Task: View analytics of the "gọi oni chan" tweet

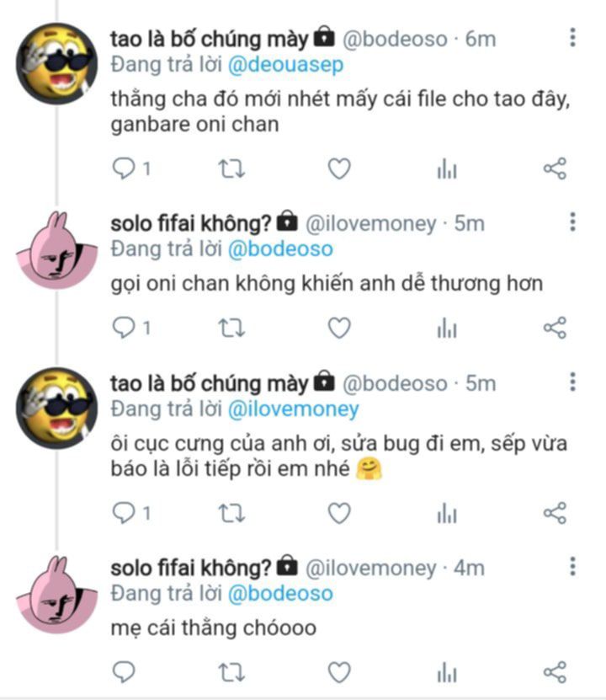Action: pyautogui.click(x=446, y=328)
